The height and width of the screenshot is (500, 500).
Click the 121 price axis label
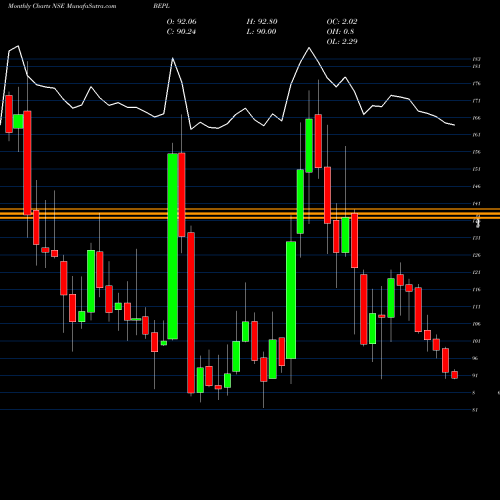(476, 272)
